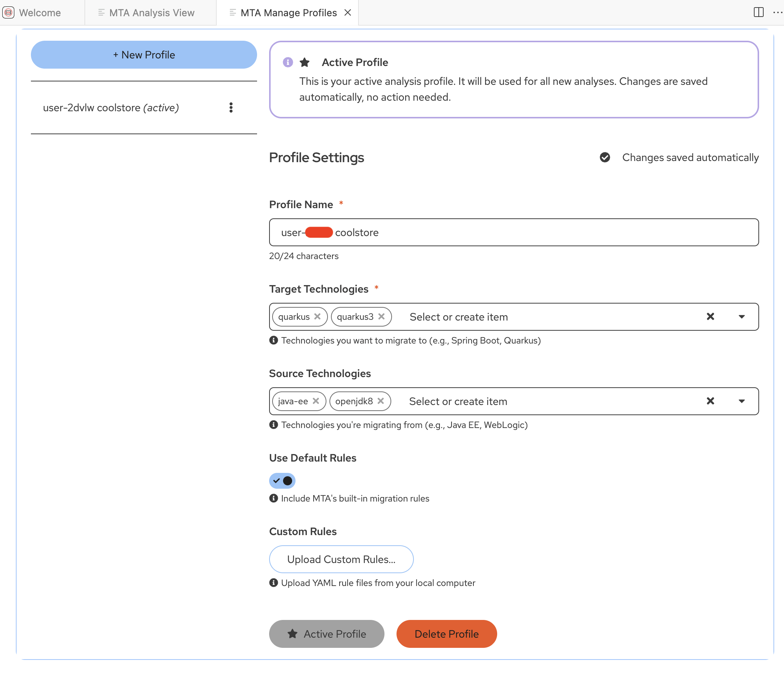Open the Welcome tab
The image size is (784, 675).
point(40,12)
